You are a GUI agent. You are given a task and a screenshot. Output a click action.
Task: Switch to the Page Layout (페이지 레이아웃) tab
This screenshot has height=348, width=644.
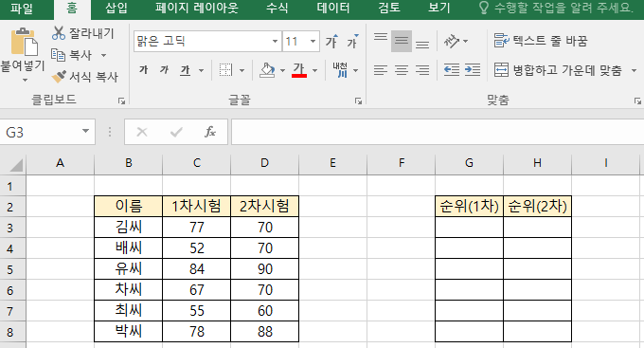tap(197, 9)
